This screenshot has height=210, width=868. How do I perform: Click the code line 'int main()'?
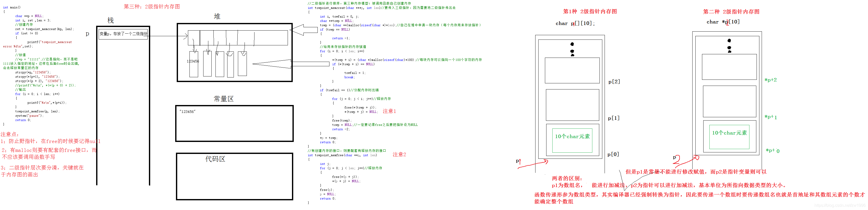point(12,7)
